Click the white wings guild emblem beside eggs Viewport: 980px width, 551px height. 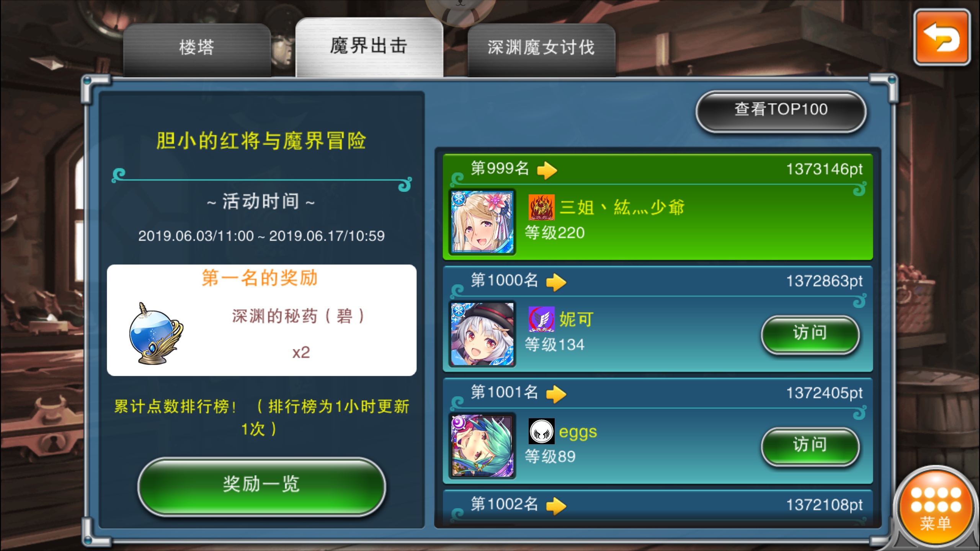tap(541, 431)
